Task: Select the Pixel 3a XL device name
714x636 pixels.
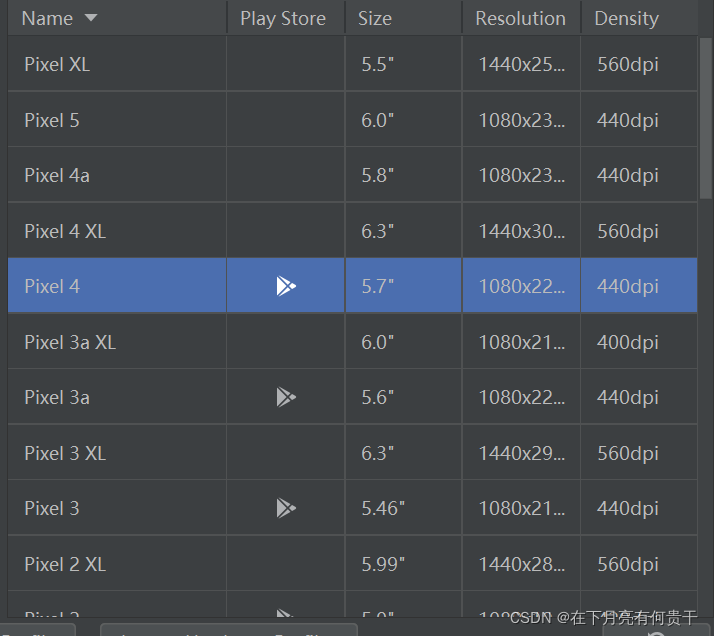Action: (70, 342)
